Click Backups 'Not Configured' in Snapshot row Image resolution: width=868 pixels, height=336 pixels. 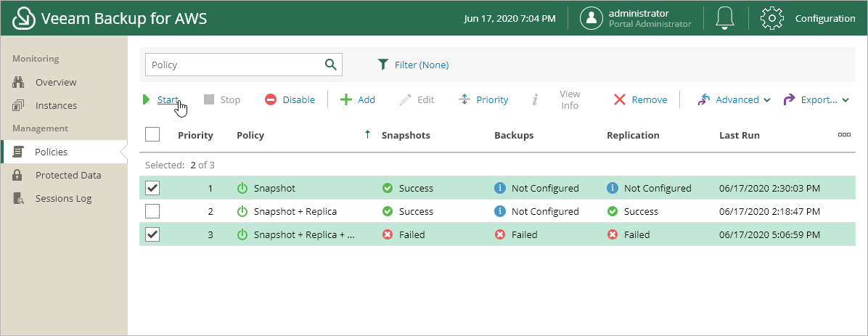tap(545, 188)
